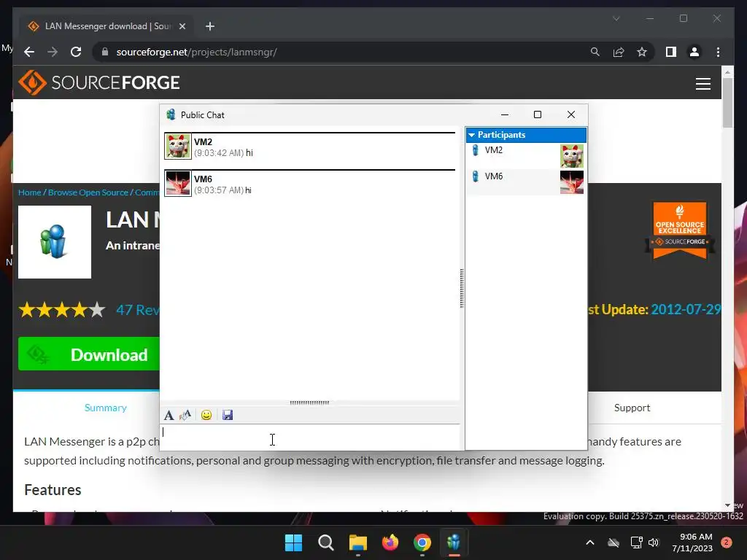Click the Public Chat title bar icon
The width and height of the screenshot is (747, 560).
pyautogui.click(x=171, y=114)
